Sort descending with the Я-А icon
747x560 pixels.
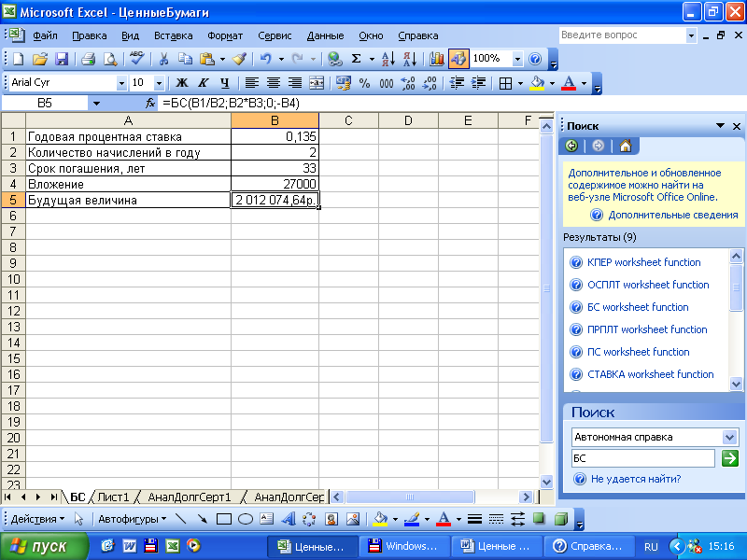(x=410, y=59)
